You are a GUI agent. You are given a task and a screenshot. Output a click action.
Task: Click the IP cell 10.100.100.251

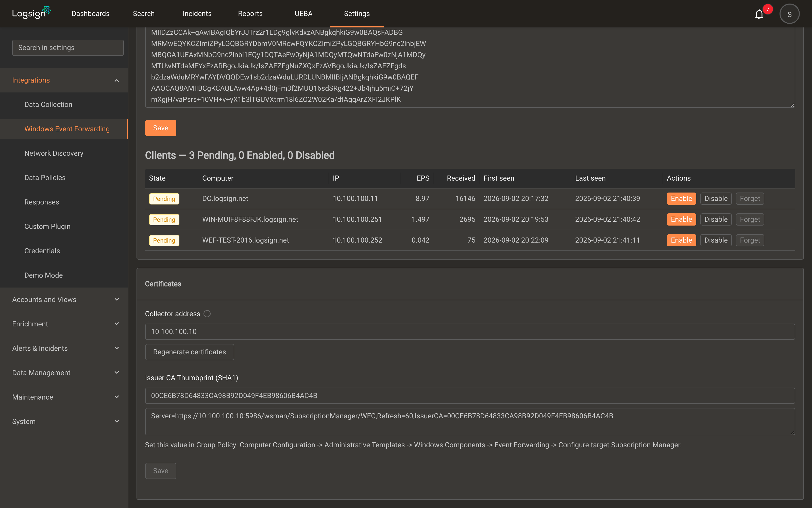(x=357, y=219)
